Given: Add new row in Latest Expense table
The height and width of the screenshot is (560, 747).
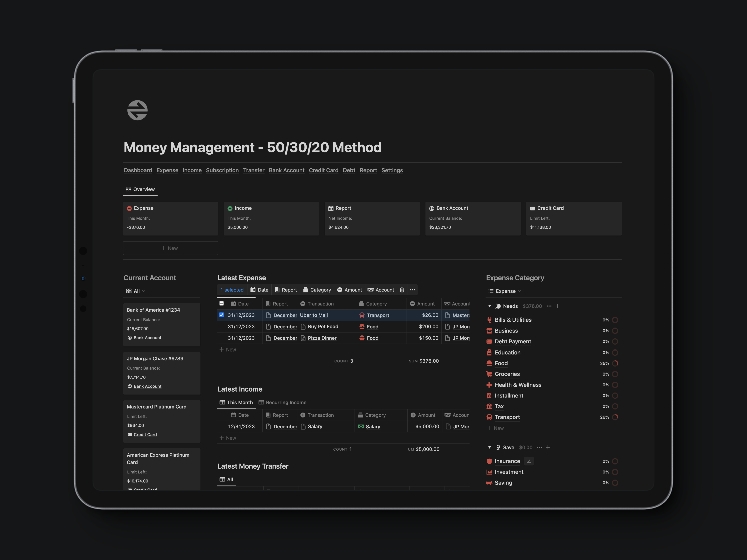Looking at the screenshot, I should 343,349.
